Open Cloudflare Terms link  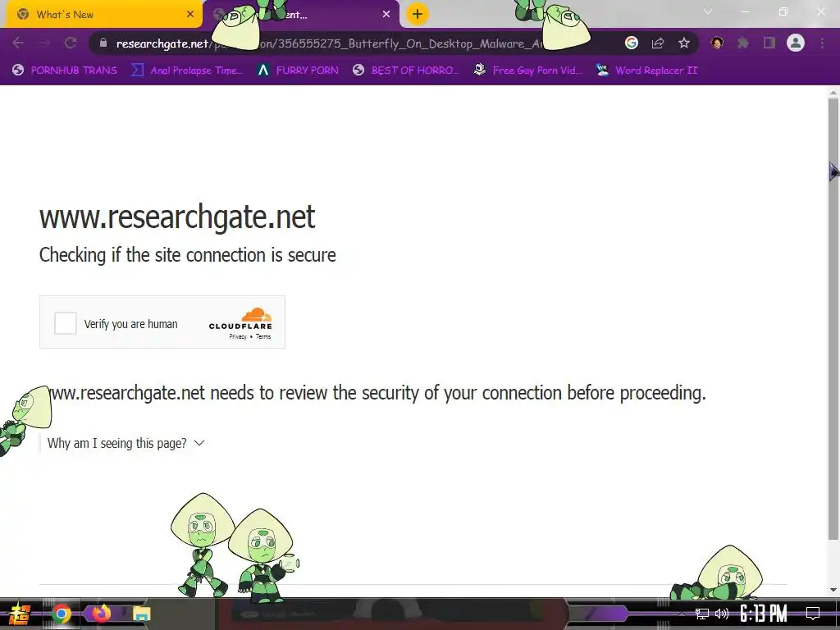click(263, 336)
